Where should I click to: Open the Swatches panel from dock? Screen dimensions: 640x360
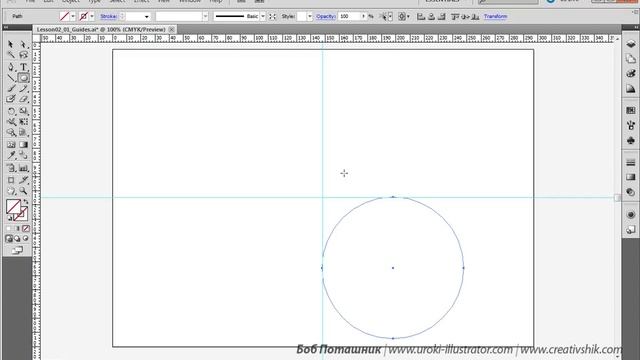(631, 110)
